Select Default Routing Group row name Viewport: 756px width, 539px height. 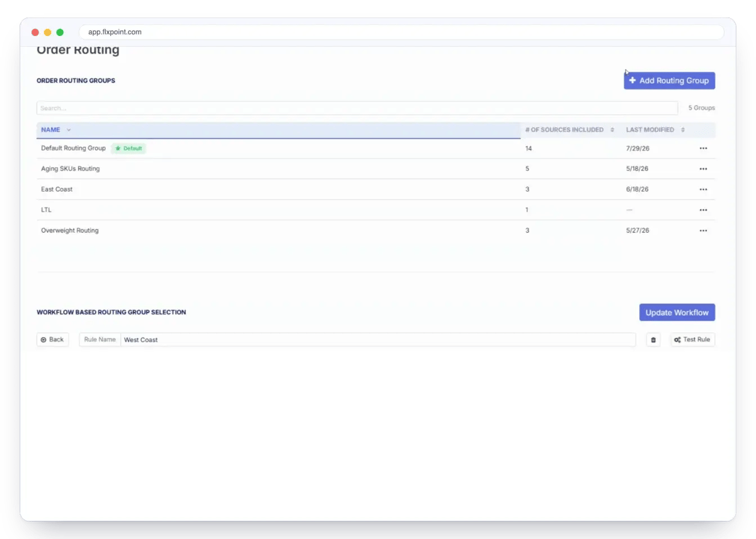click(73, 148)
